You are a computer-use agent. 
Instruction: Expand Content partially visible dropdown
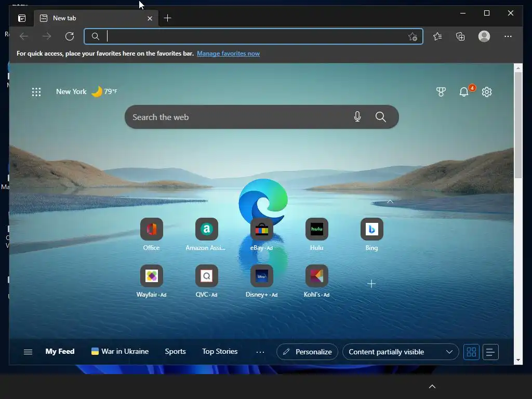401,352
